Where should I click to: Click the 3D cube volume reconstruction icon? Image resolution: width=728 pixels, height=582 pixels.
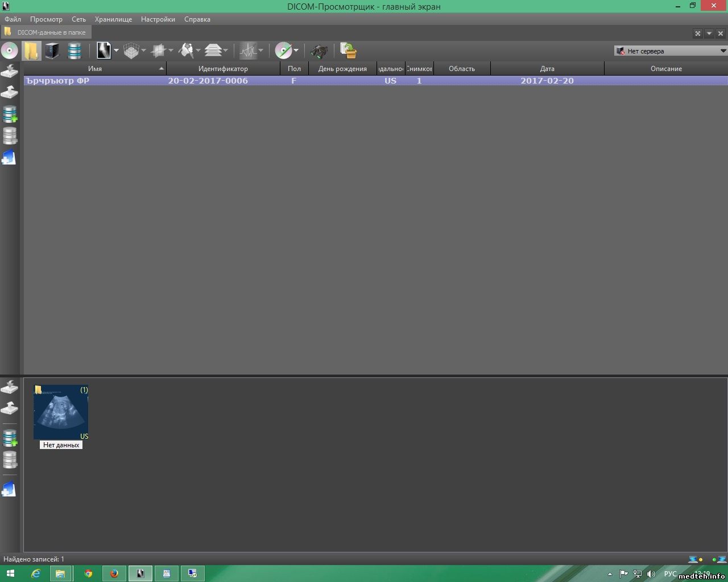click(131, 51)
